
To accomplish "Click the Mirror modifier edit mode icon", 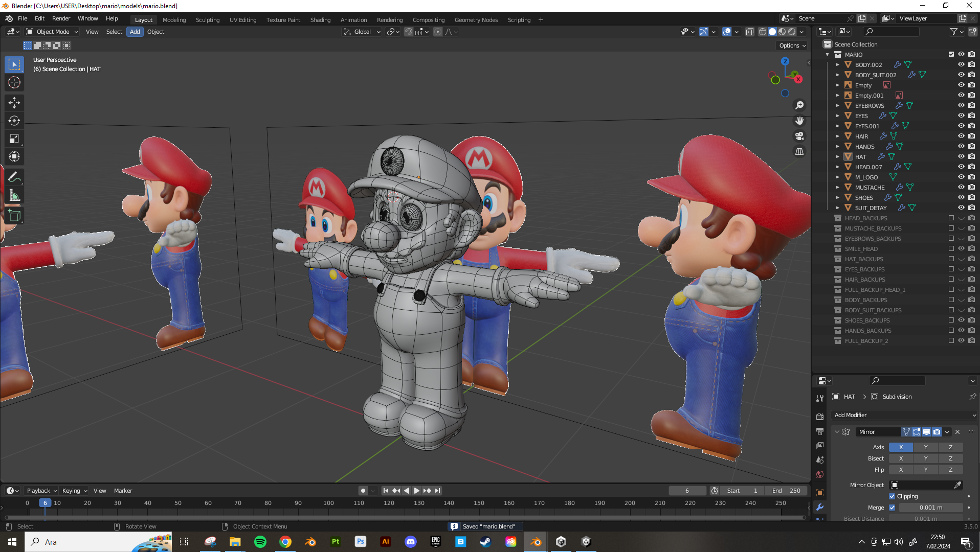I will [x=916, y=432].
